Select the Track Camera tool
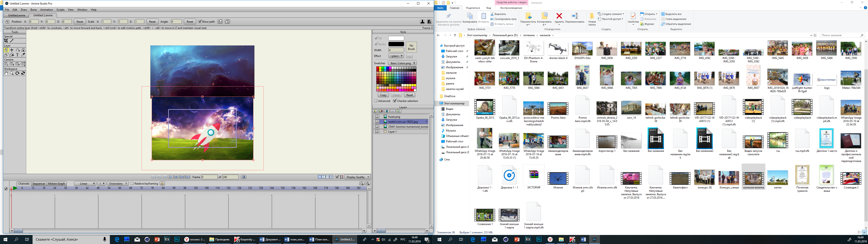This screenshot has height=244, width=868. point(6,64)
